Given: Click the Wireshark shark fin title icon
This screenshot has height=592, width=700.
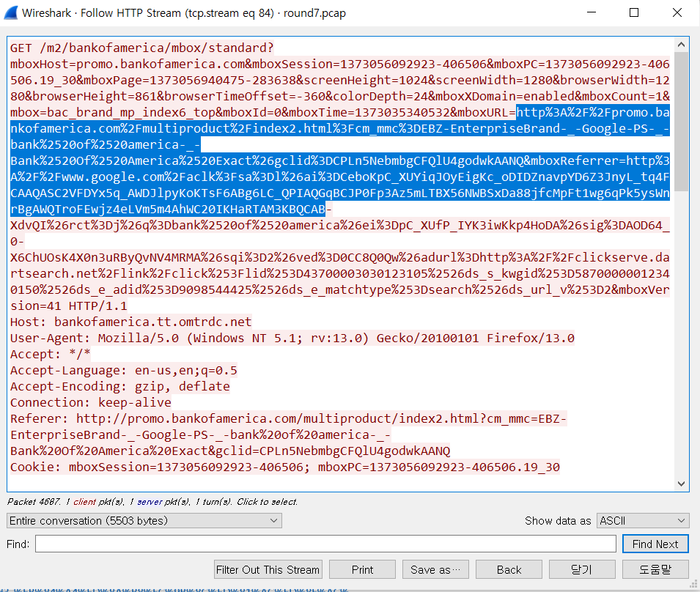Looking at the screenshot, I should (11, 12).
